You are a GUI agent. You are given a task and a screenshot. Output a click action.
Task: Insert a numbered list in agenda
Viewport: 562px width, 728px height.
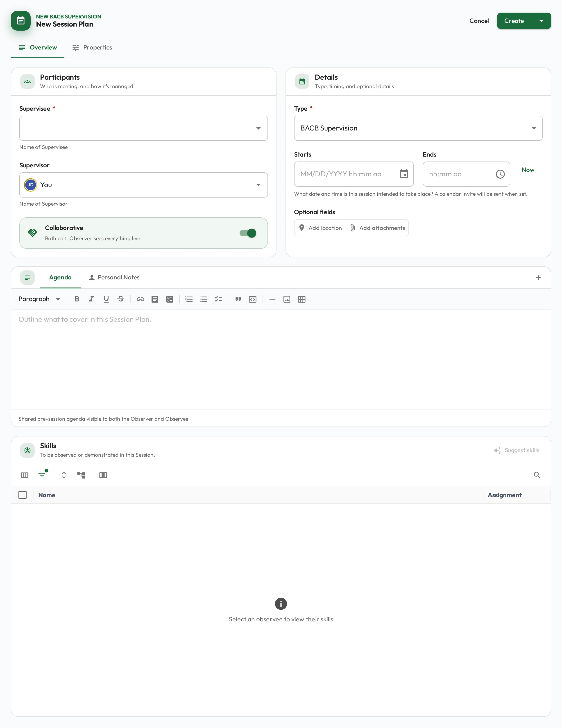click(189, 299)
